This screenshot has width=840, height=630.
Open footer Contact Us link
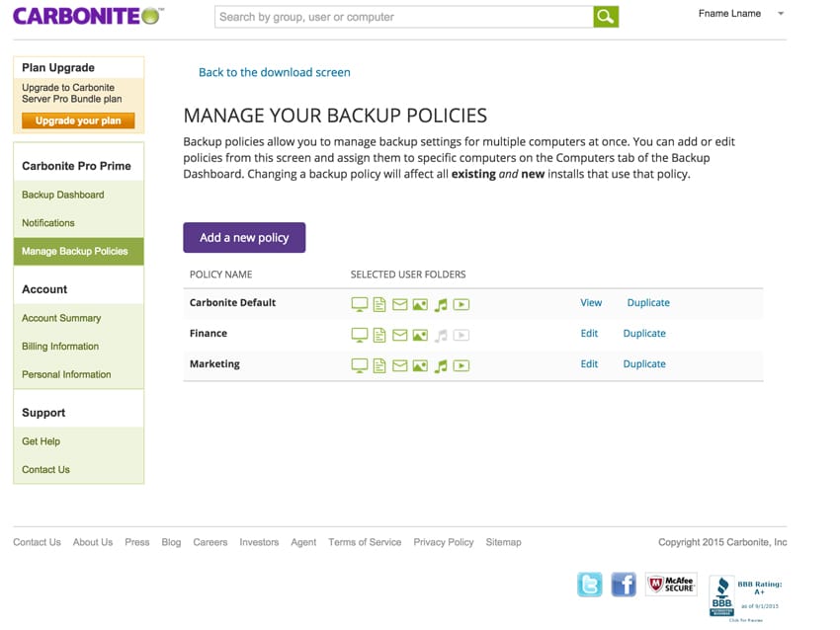point(37,542)
